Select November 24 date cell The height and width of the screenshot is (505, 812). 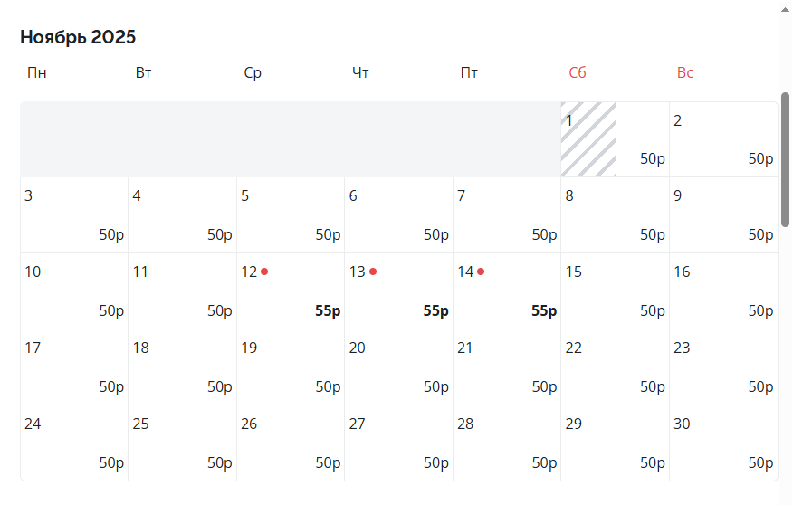click(x=74, y=443)
